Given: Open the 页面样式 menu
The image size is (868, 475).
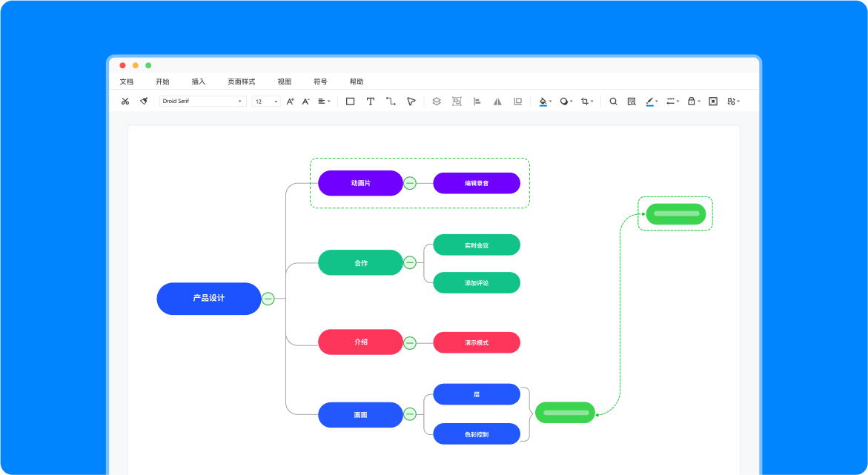Looking at the screenshot, I should pos(241,82).
